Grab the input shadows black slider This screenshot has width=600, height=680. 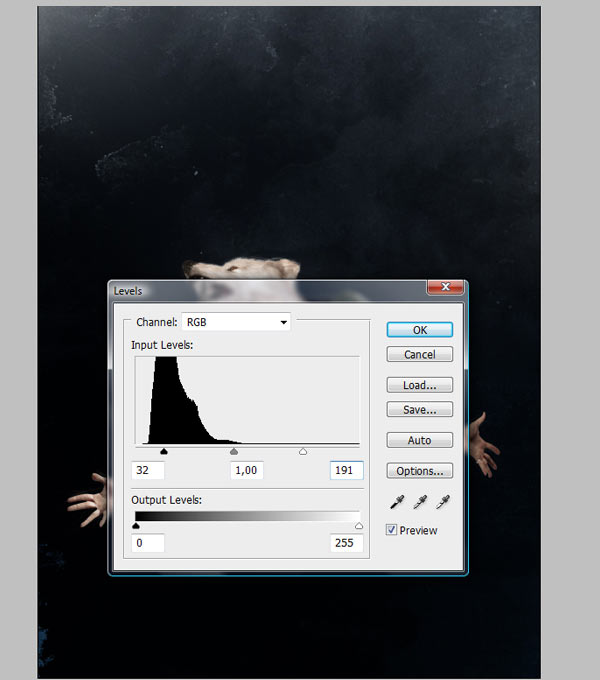point(163,451)
